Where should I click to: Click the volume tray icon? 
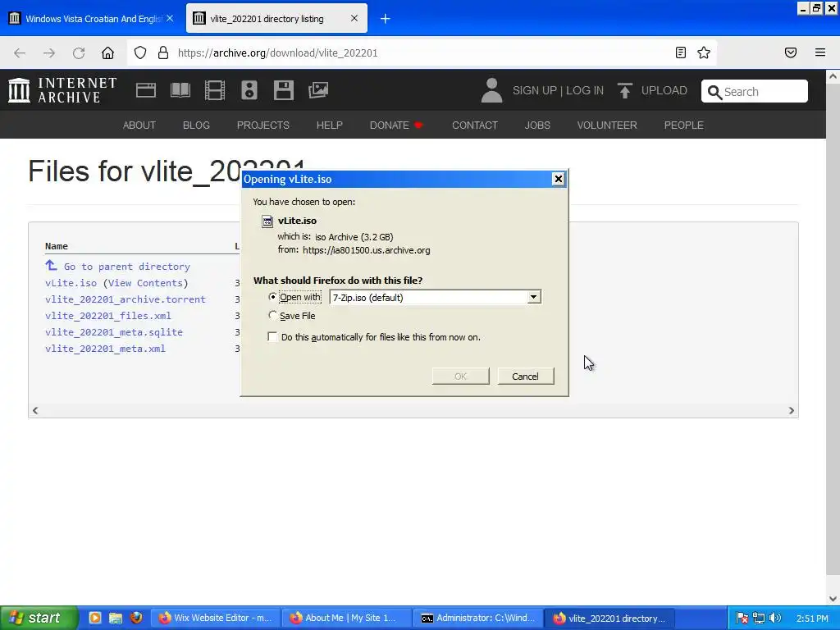pyautogui.click(x=775, y=618)
